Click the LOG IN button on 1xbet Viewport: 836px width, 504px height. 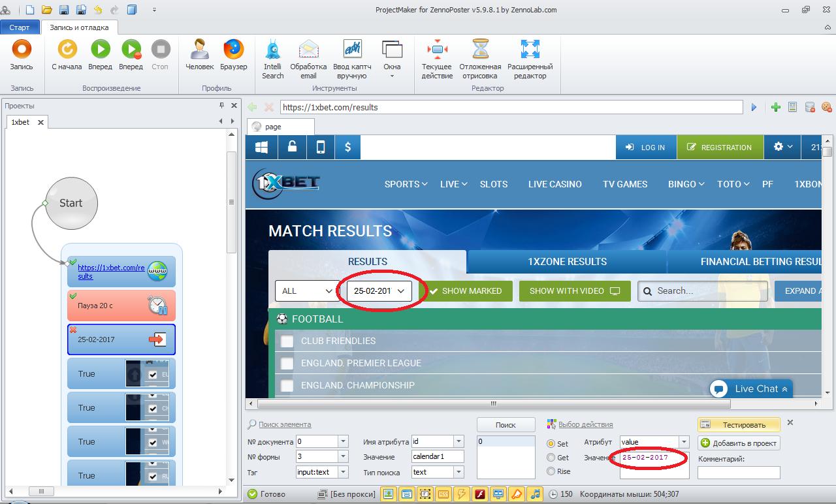646,147
